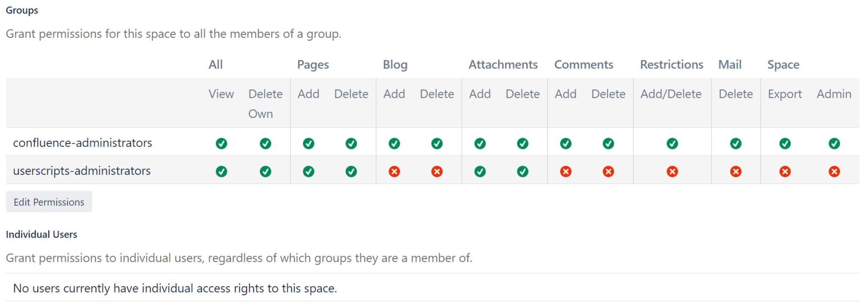Click the Comments Add red cross for userscripts-administrators
This screenshot has height=307, width=868.
[x=566, y=171]
